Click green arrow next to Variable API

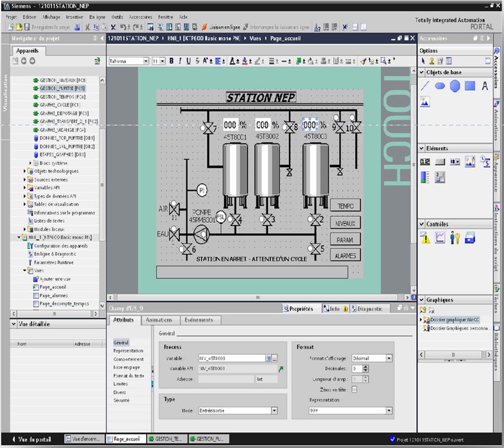281,369
